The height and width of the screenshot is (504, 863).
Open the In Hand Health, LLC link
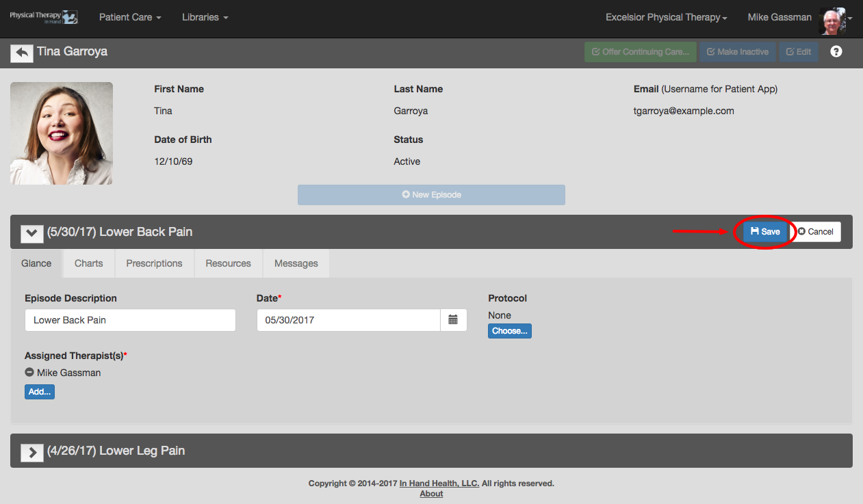(439, 483)
